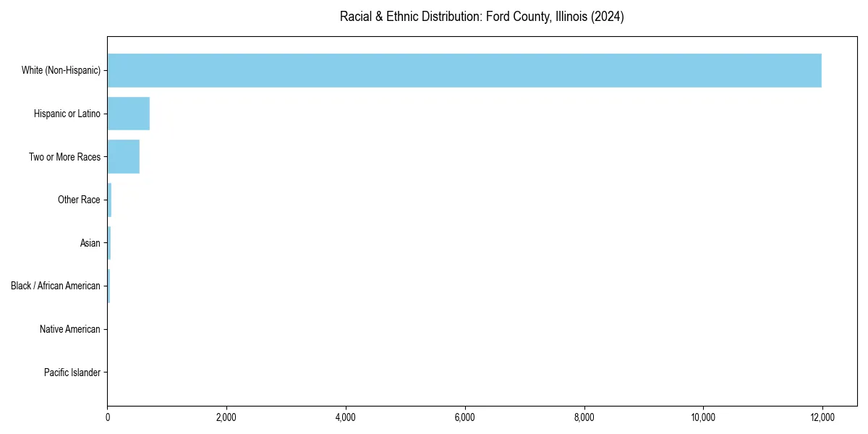Click the Asian category label

[x=89, y=243]
